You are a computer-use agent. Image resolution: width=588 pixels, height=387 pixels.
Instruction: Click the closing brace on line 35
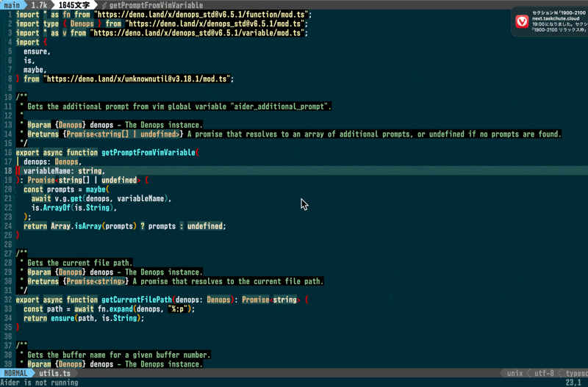pos(18,328)
